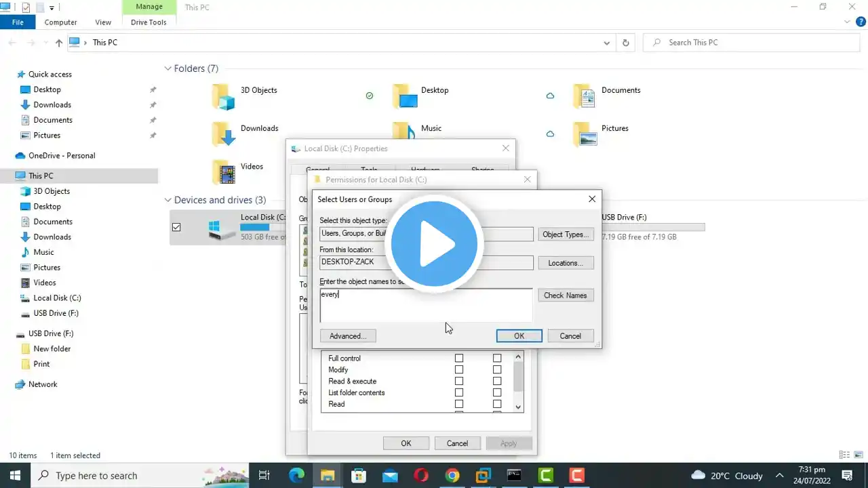Image resolution: width=868 pixels, height=488 pixels.
Task: Click the permissions list scrollbar thumb
Action: pyautogui.click(x=519, y=376)
